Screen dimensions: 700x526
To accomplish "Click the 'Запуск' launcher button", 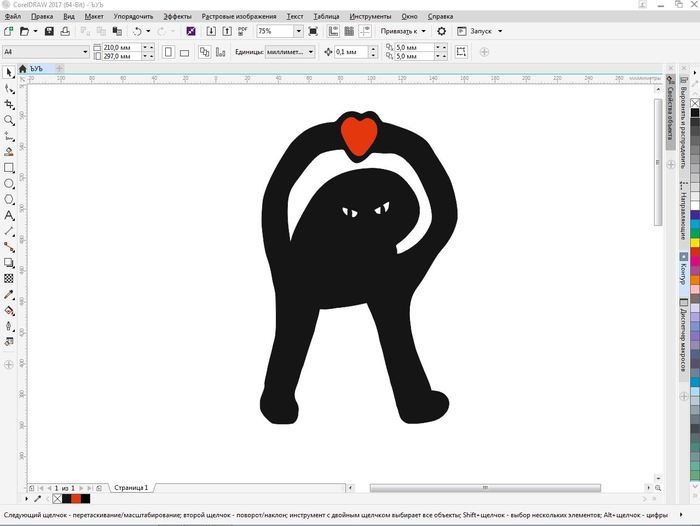I will click(x=483, y=32).
